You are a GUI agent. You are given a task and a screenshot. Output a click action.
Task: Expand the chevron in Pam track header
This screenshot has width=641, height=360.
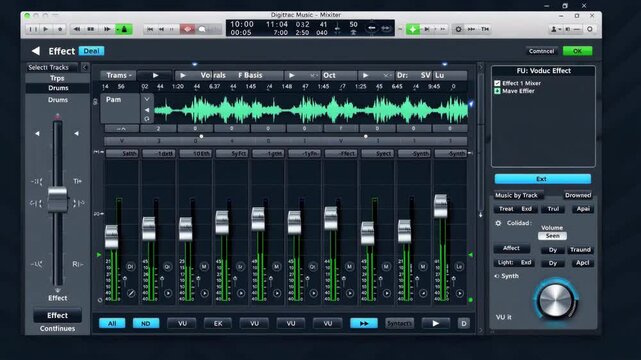pyautogui.click(x=147, y=99)
